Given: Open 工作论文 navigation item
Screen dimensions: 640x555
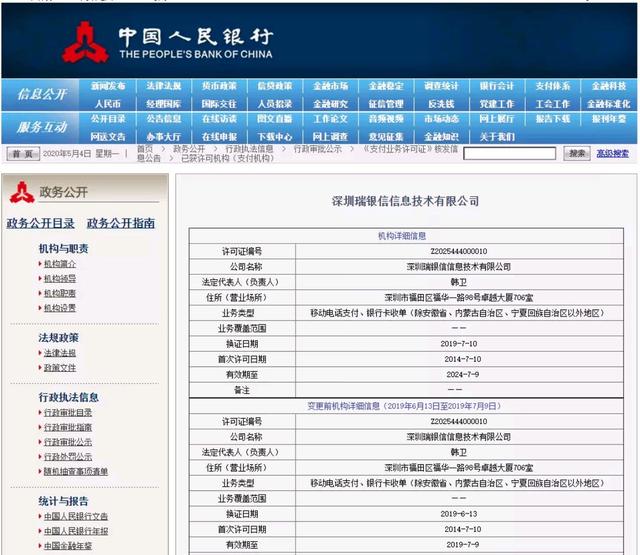Looking at the screenshot, I should pyautogui.click(x=331, y=119).
